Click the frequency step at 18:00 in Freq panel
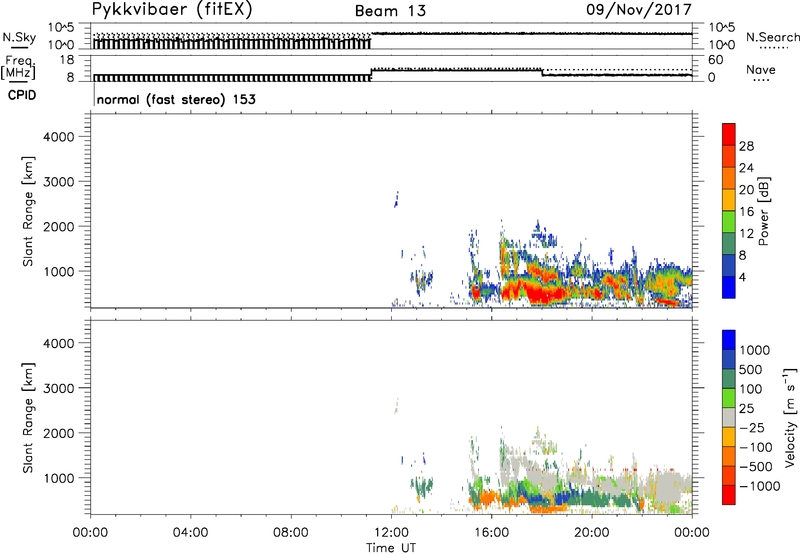This screenshot has height=554, width=800. pos(542,72)
